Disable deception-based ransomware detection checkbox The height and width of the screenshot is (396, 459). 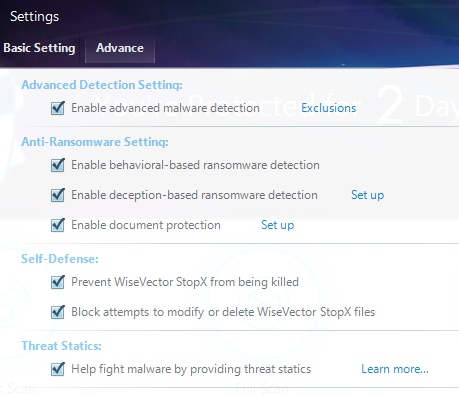click(58, 195)
